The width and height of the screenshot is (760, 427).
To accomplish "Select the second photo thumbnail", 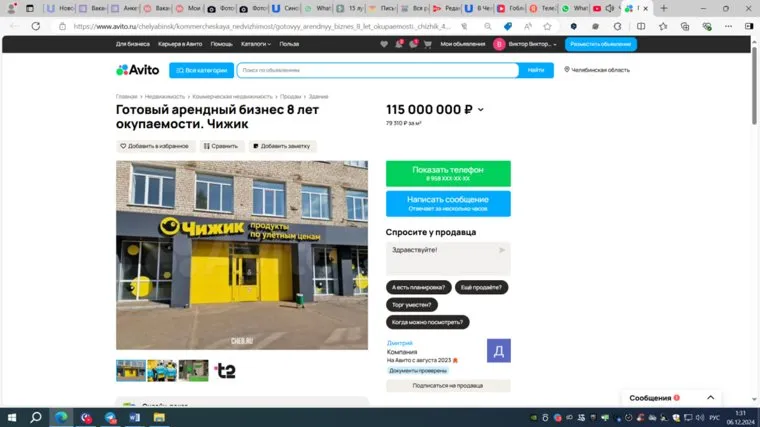I will click(162, 370).
